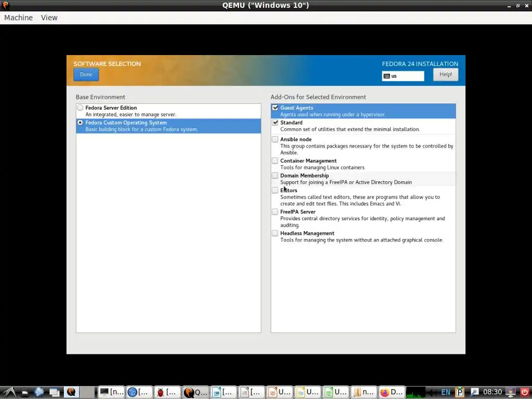The height and width of the screenshot is (399, 532).
Task: Enable Domain Membership checkbox
Action: (x=275, y=176)
